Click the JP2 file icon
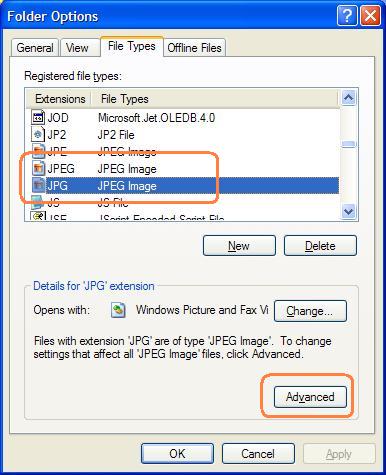The width and height of the screenshot is (386, 475). click(38, 134)
